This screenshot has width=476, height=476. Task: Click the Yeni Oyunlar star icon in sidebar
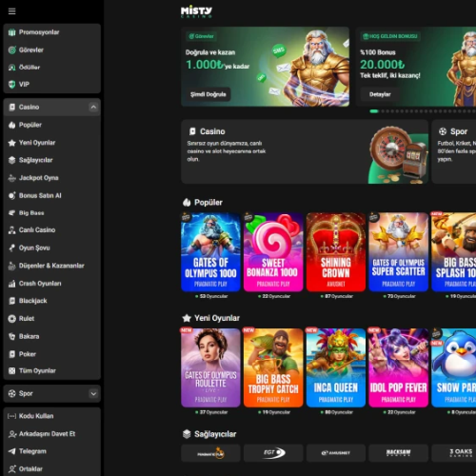(11, 143)
